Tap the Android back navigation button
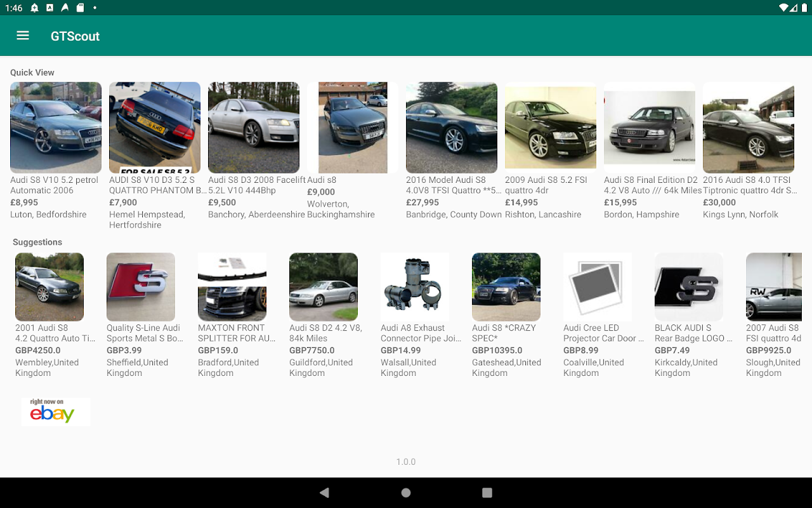Screen dimensions: 812x508 tap(325, 493)
